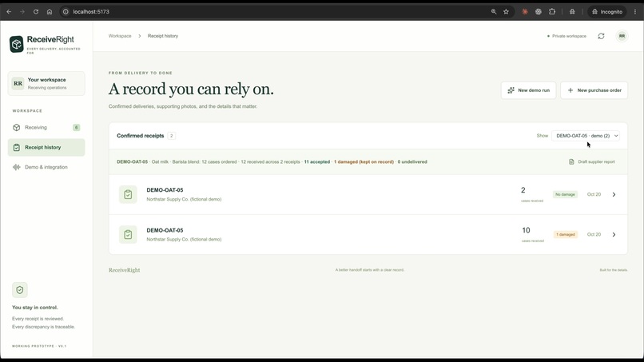This screenshot has height=362, width=644.
Task: Click the RR workspace avatar in sidebar
Action: click(x=18, y=83)
